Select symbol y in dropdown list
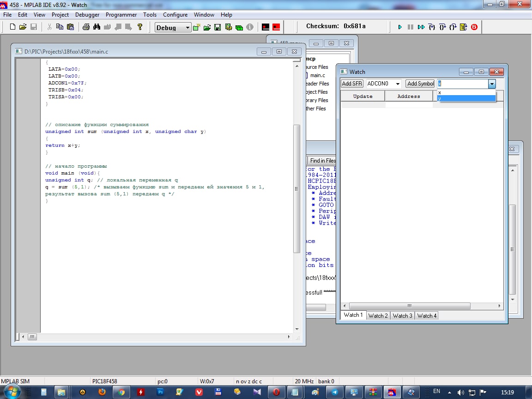 466,98
